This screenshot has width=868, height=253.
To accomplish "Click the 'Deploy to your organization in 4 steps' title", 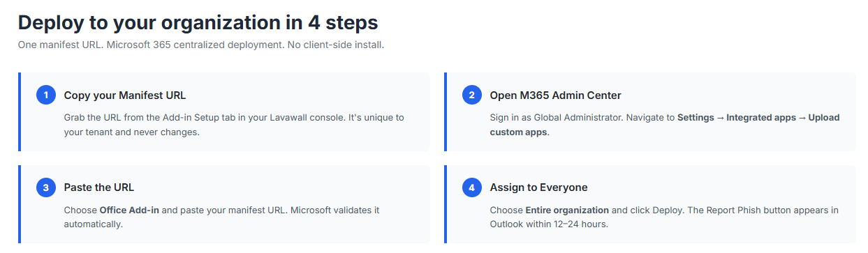I will 198,22.
